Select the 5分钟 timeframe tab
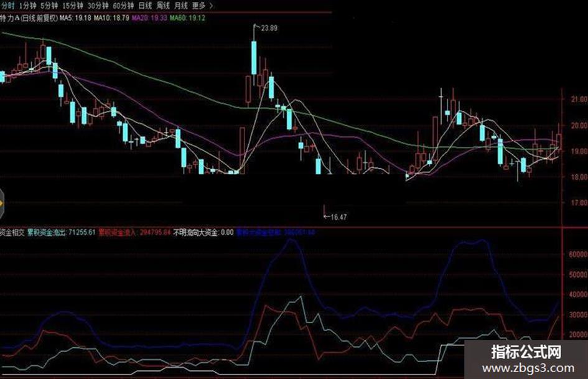The width and height of the screenshot is (588, 379). click(49, 6)
